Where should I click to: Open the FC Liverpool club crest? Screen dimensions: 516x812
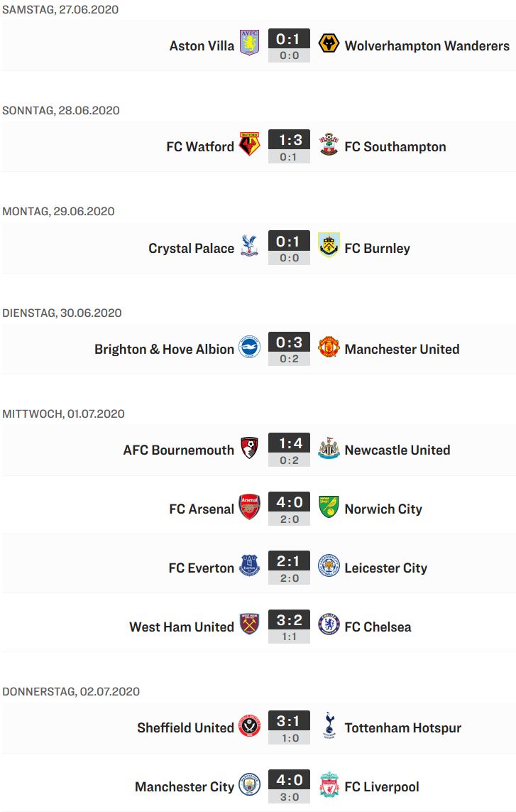click(x=329, y=784)
